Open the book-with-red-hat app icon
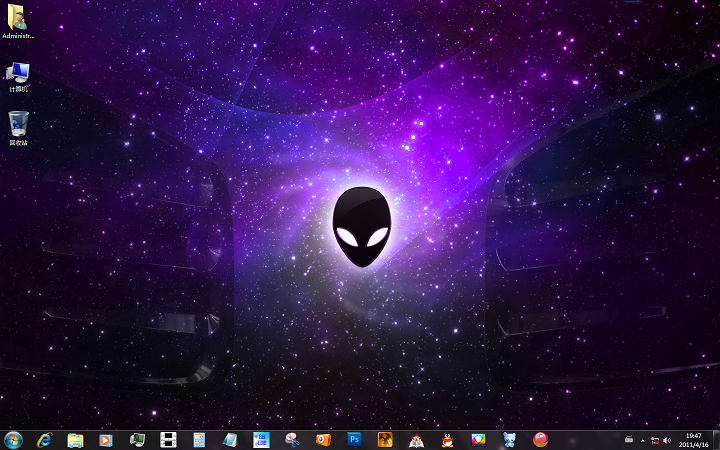Viewport: 720px width, 450px height. click(x=416, y=440)
